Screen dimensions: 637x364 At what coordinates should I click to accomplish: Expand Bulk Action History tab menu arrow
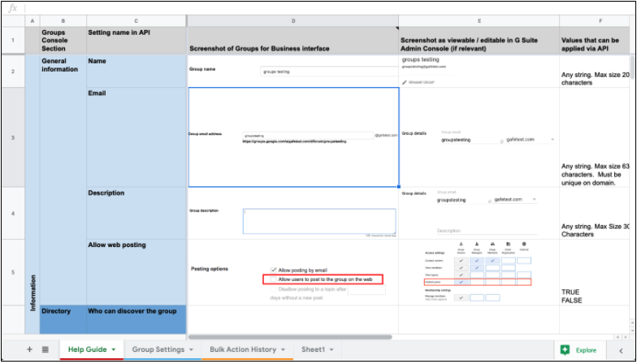point(284,350)
